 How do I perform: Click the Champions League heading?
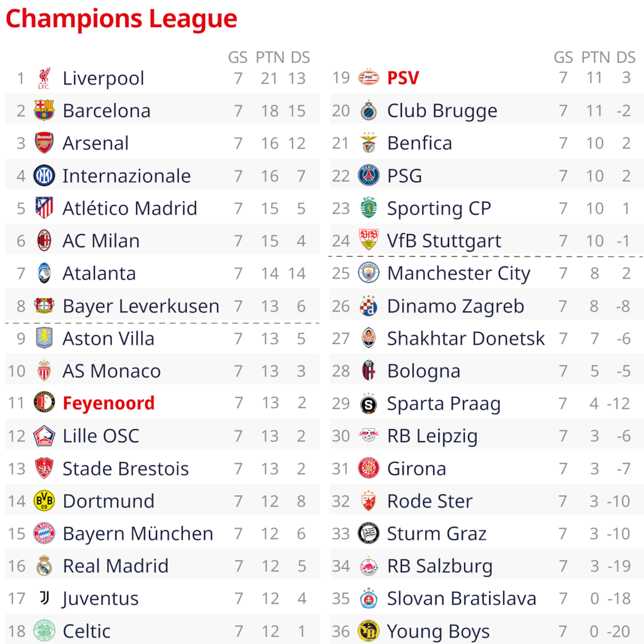(x=121, y=19)
